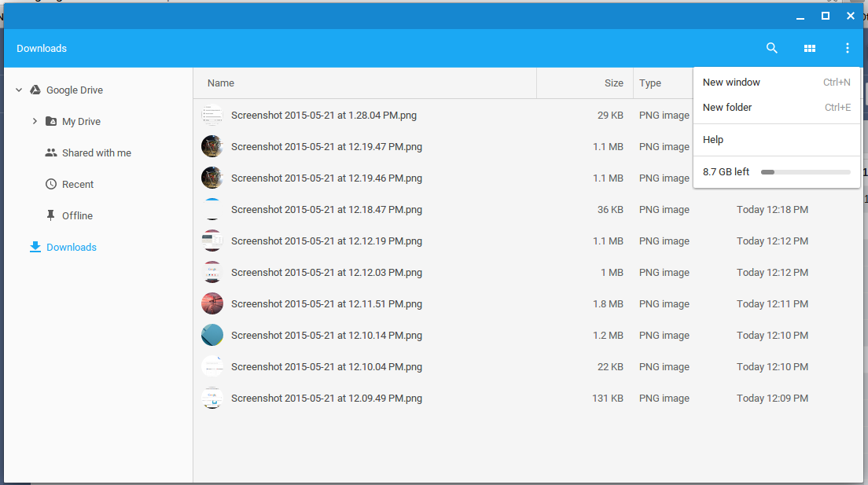This screenshot has height=485, width=868.
Task: Click thumbnail of Screenshot 12.19.46 PM
Action: tap(212, 178)
